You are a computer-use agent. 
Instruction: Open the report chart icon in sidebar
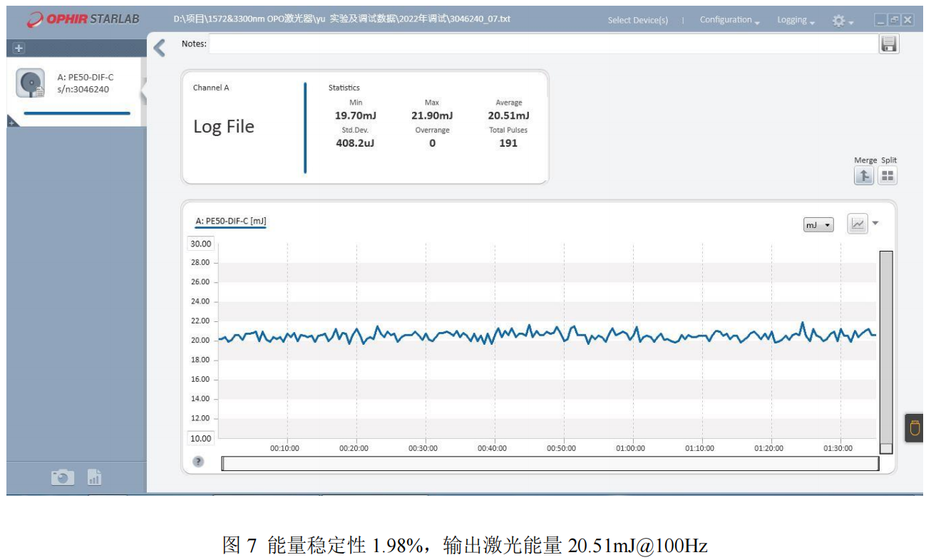(x=94, y=477)
